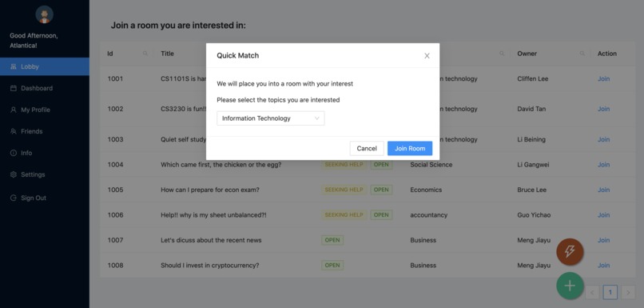Open Dashboard menu item
Image resolution: width=644 pixels, height=308 pixels.
(x=45, y=88)
